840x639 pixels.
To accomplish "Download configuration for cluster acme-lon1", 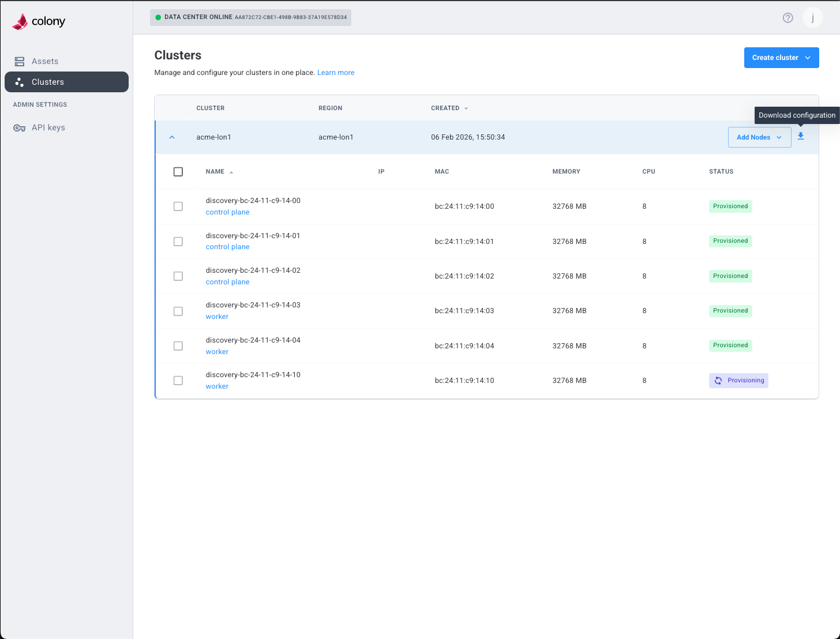I will [x=801, y=137].
